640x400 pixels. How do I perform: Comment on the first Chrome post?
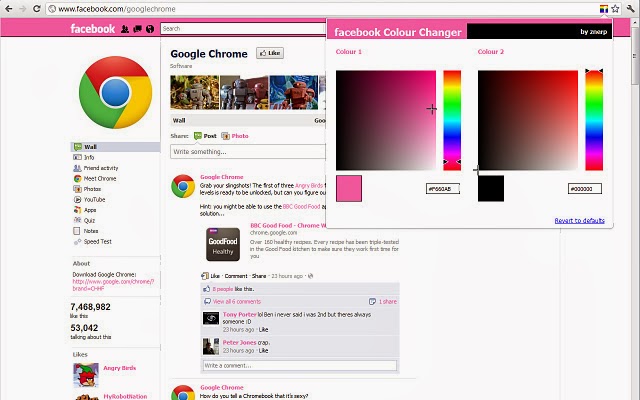236,276
